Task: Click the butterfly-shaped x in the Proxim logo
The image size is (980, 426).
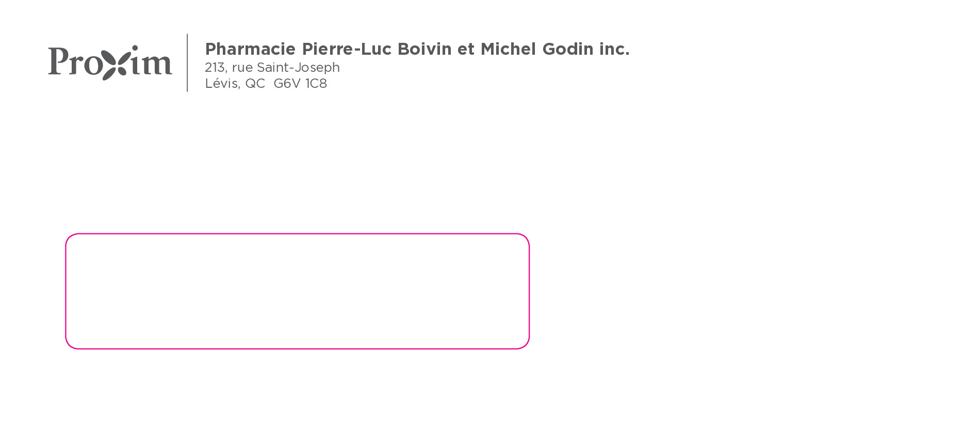Action: tap(113, 64)
